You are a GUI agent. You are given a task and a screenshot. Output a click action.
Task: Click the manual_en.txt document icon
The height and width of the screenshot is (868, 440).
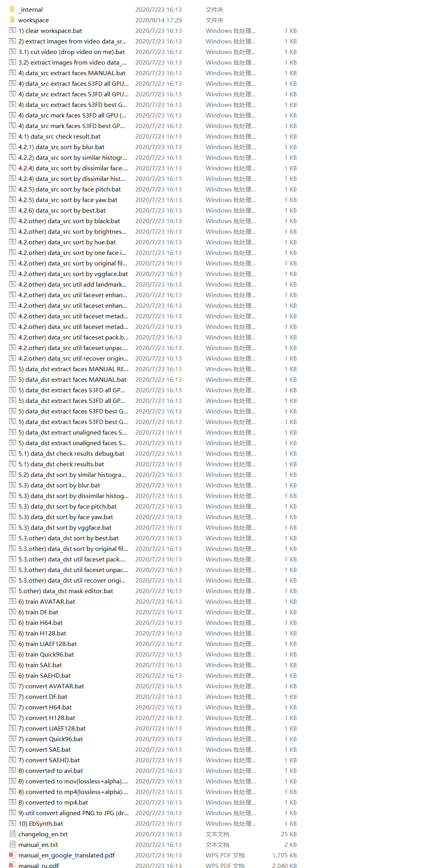point(12,845)
